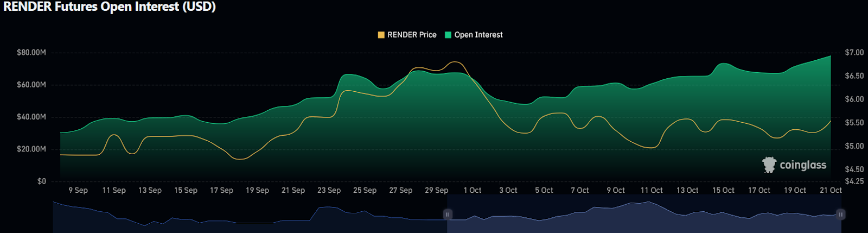868x233 pixels.
Task: Click the "13 Oct" date label
Action: (x=687, y=190)
